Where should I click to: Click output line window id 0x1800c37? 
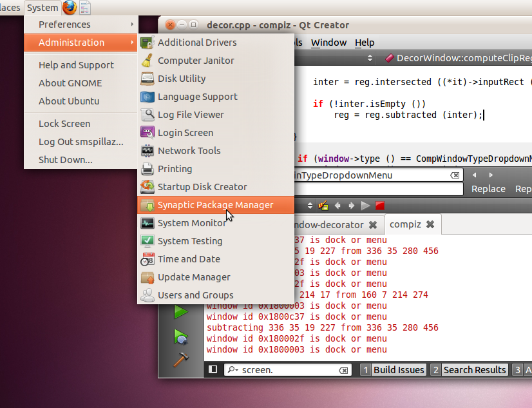(296, 316)
